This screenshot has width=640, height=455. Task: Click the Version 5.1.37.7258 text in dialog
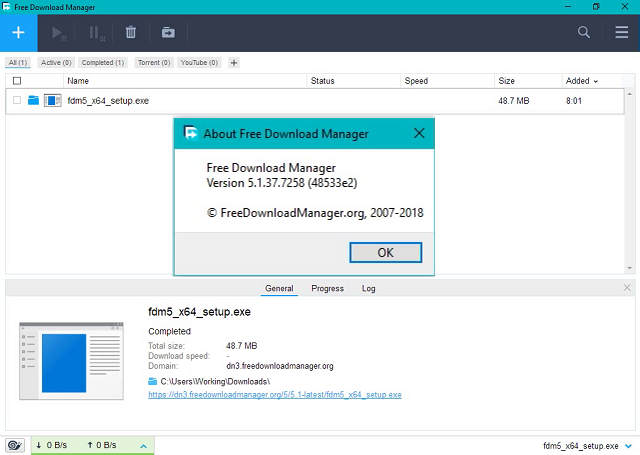282,183
